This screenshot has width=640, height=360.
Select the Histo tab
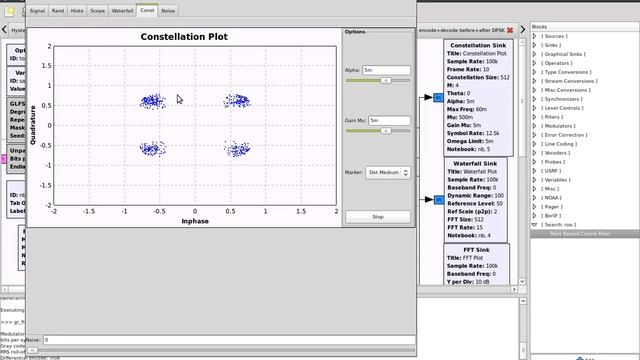[x=77, y=11]
